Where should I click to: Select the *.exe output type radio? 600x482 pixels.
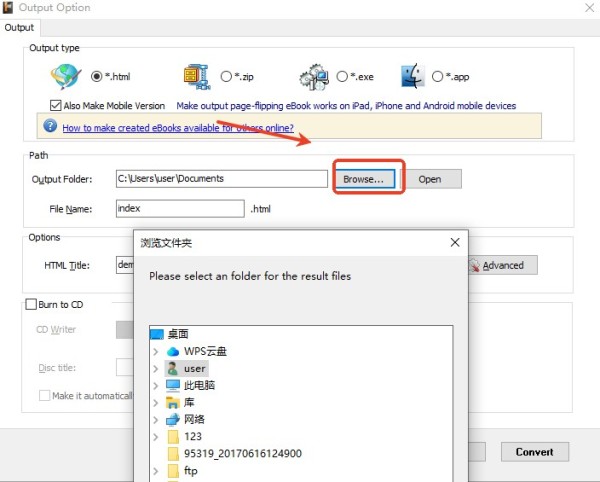342,77
